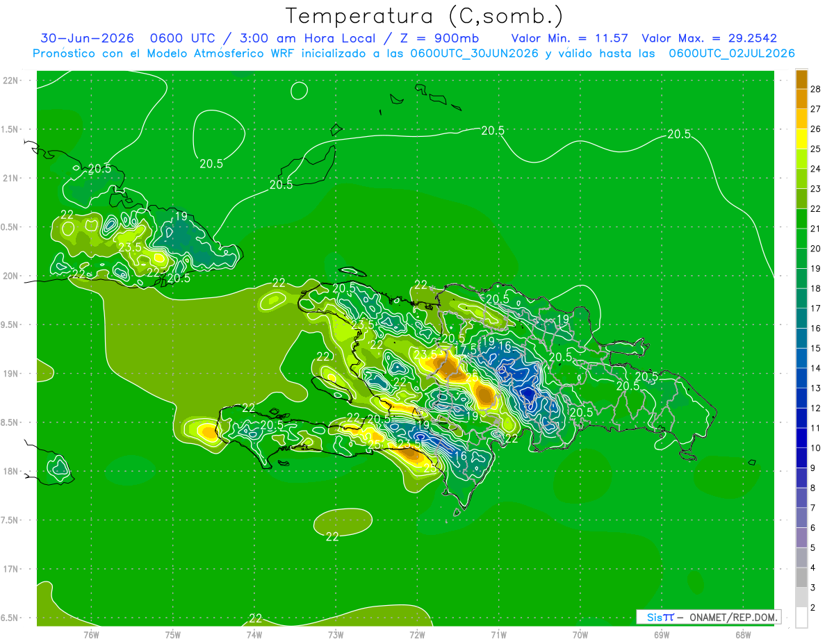Select the initialization time 0600UTC_30JUN2026
Screen dimensions: 834x644
click(x=474, y=53)
